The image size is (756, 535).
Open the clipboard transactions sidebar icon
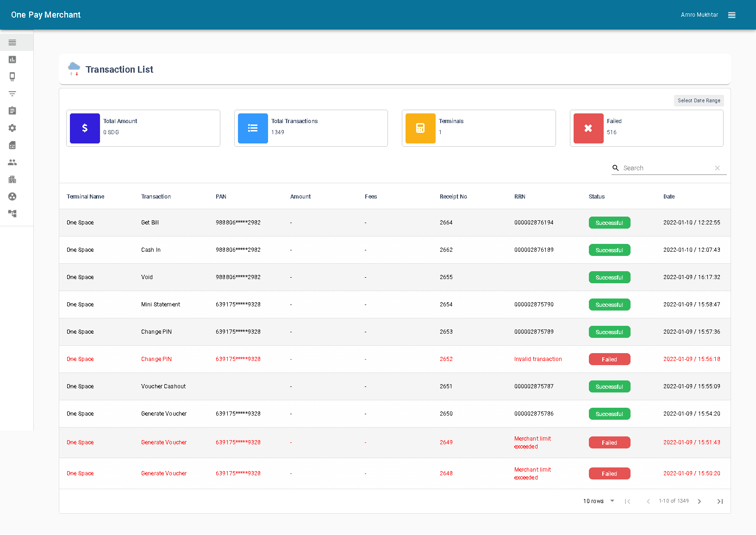(12, 111)
